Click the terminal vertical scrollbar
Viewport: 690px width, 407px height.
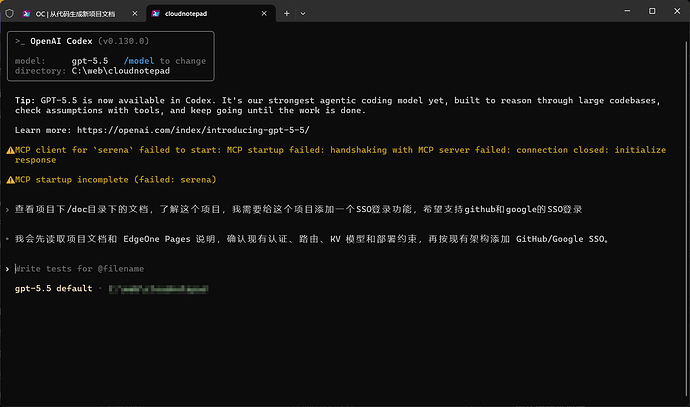click(x=686, y=219)
